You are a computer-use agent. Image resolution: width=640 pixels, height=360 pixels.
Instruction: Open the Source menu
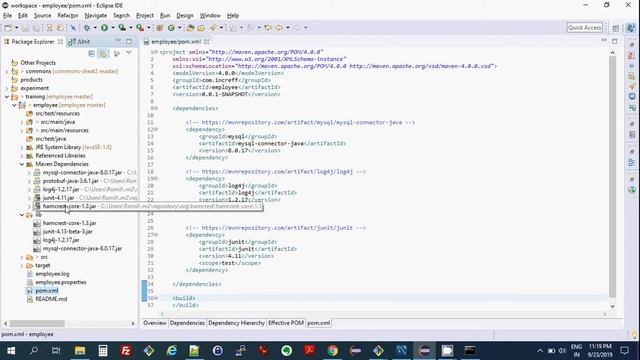point(42,16)
